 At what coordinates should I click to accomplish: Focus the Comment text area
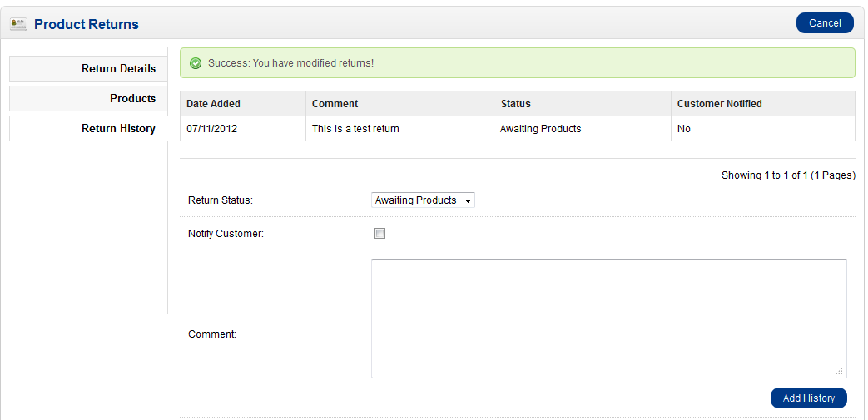tap(608, 319)
